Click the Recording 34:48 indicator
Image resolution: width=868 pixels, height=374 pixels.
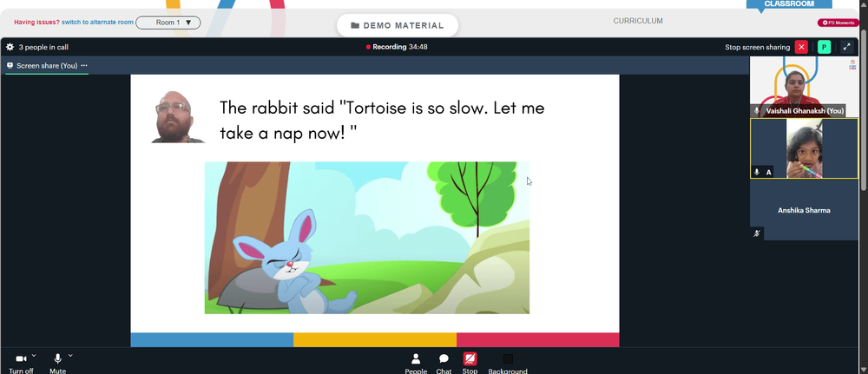[x=397, y=47]
